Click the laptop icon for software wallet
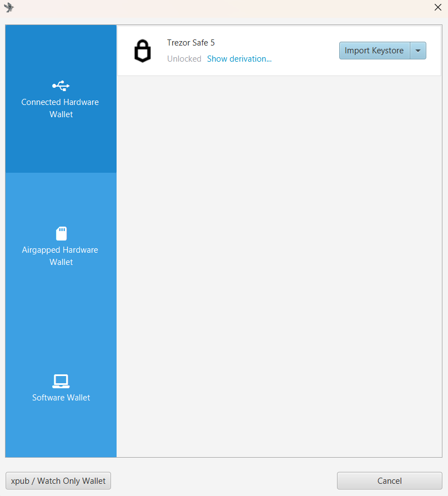Screen dimensions: 448x496 click(x=61, y=381)
